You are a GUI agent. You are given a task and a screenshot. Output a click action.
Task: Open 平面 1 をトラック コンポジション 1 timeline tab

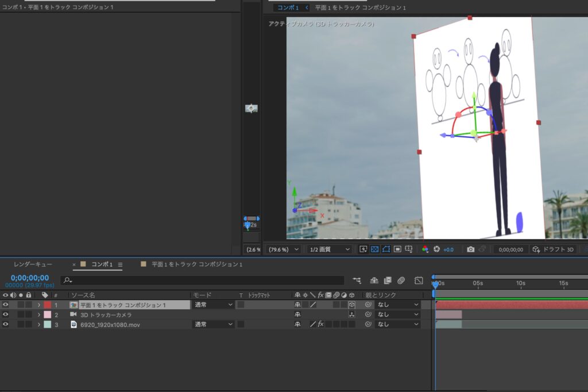coord(196,264)
